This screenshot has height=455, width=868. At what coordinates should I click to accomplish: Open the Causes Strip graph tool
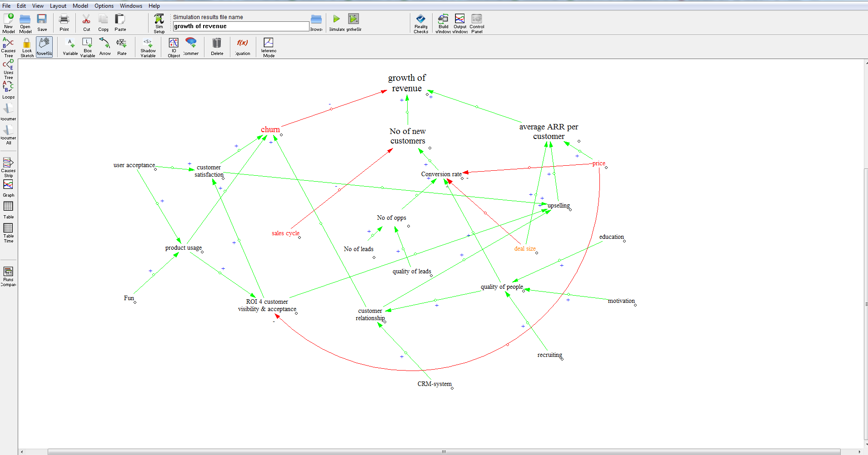tap(9, 167)
